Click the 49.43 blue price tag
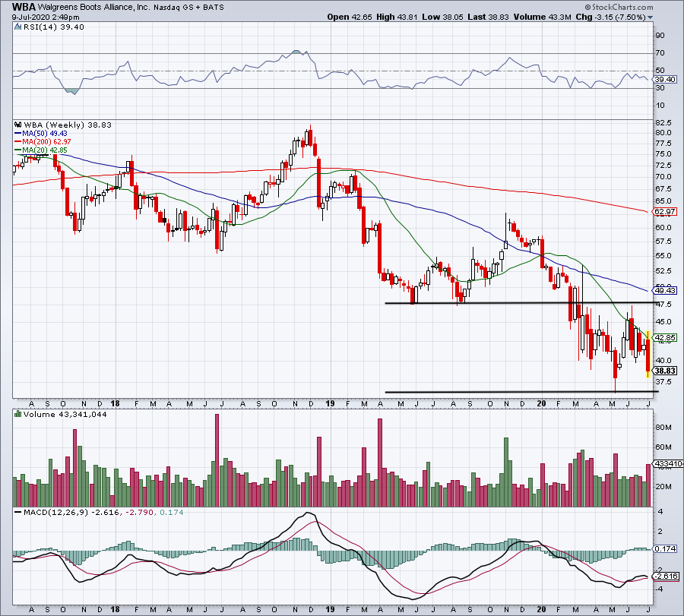The image size is (684, 616). pyautogui.click(x=666, y=290)
